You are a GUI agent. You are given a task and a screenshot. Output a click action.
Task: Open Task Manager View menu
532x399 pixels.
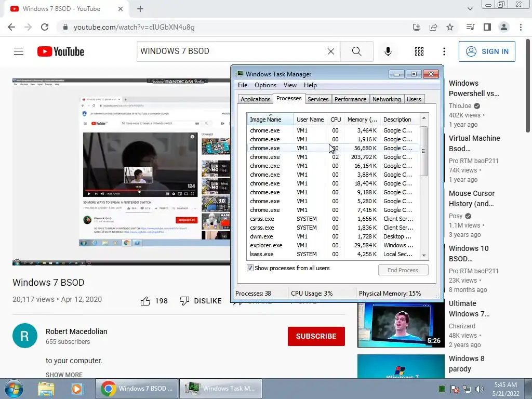pyautogui.click(x=290, y=85)
